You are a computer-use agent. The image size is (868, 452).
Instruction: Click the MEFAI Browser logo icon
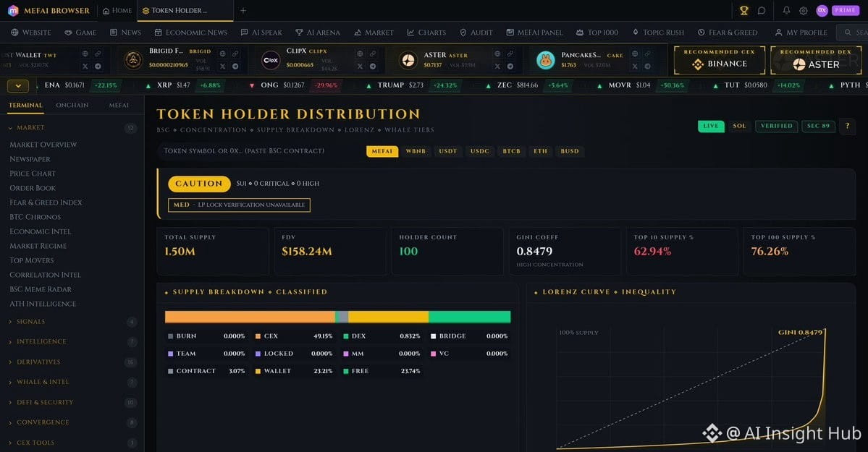(13, 11)
